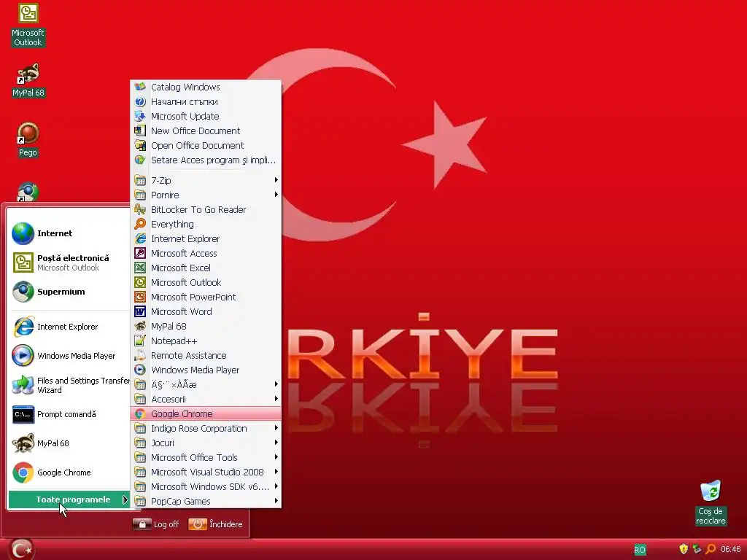Select highlighted Google Chrome in programs list

pyautogui.click(x=206, y=414)
